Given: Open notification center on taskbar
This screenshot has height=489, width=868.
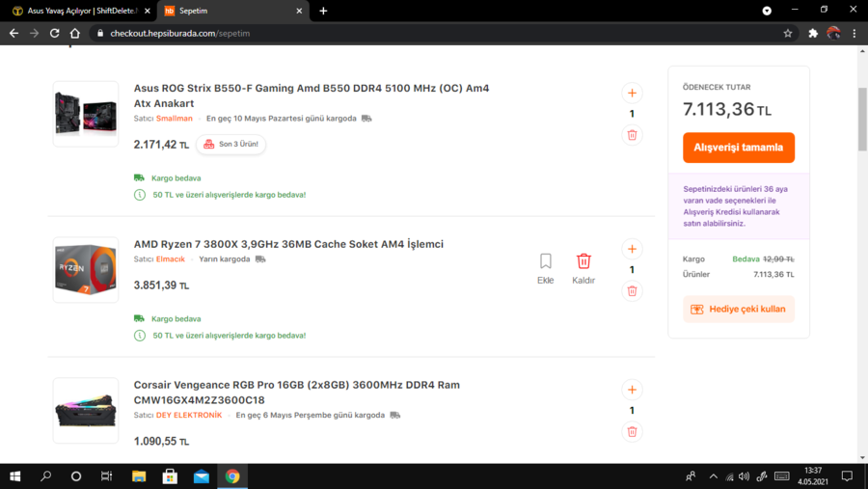Looking at the screenshot, I should (847, 476).
